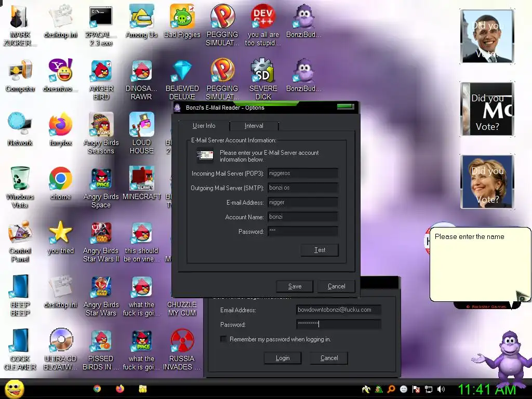Launch the LOUD HOUSE icon
The image size is (532, 399).
[x=141, y=134]
